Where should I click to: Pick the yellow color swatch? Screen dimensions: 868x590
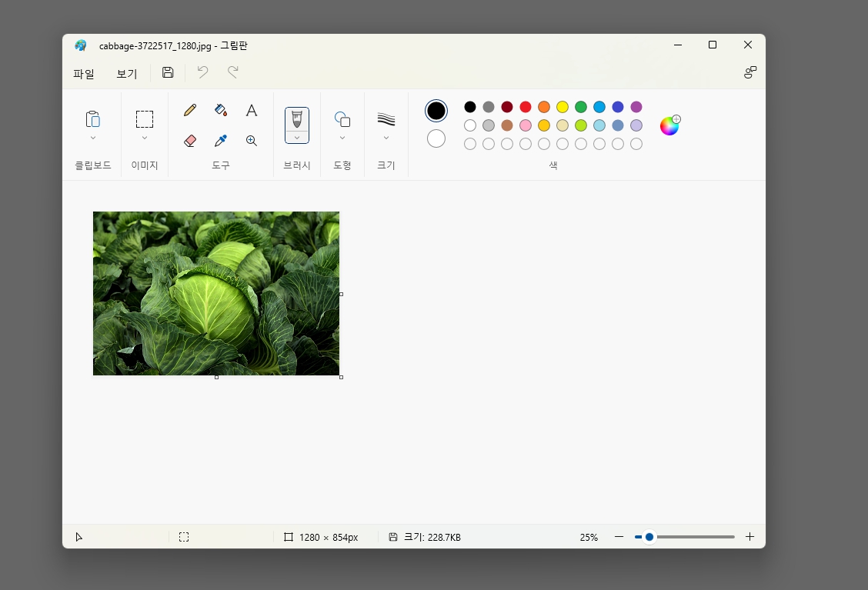(563, 107)
